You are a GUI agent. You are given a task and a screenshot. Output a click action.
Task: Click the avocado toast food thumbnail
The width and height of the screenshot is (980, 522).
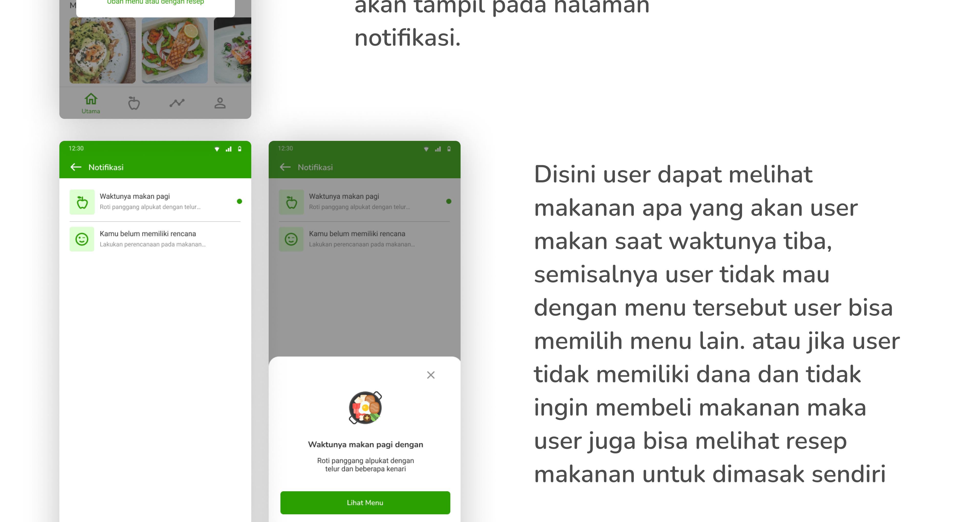click(102, 50)
